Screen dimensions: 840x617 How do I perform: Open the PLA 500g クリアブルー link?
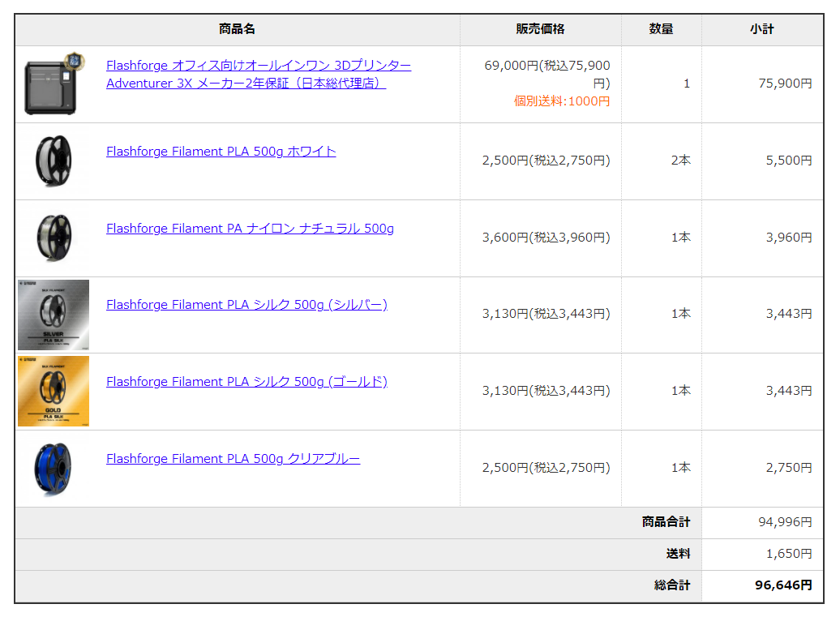point(233,459)
